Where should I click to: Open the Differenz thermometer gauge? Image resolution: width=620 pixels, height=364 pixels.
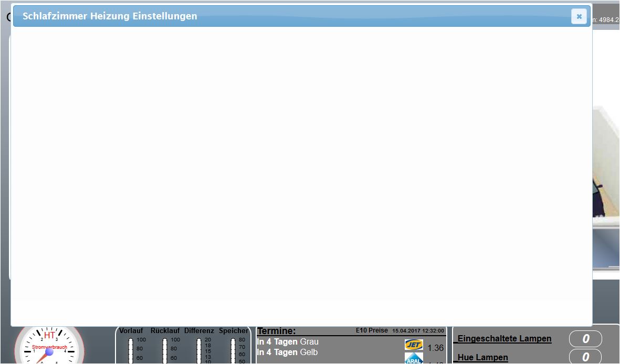point(199,350)
